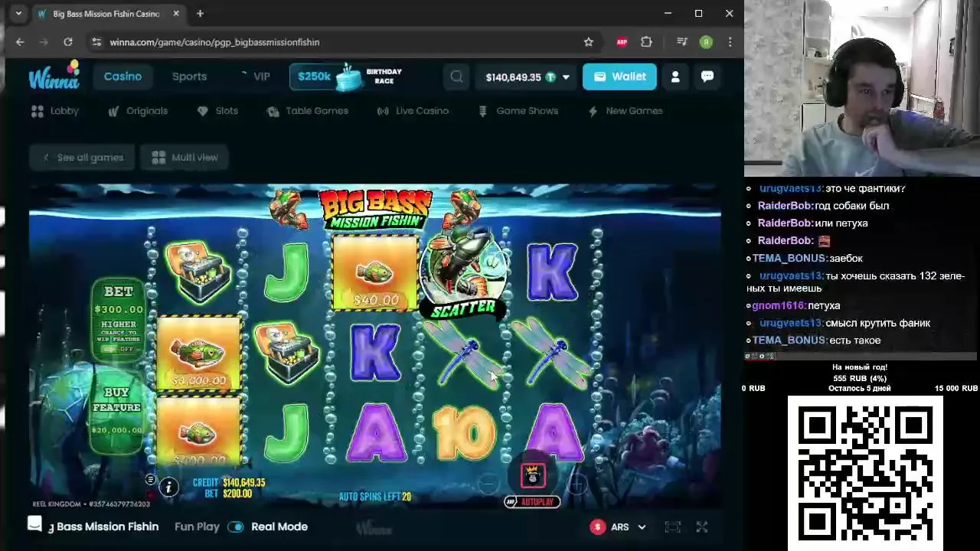The image size is (980, 551).
Task: Open the Chrome profile avatar
Action: point(706,42)
